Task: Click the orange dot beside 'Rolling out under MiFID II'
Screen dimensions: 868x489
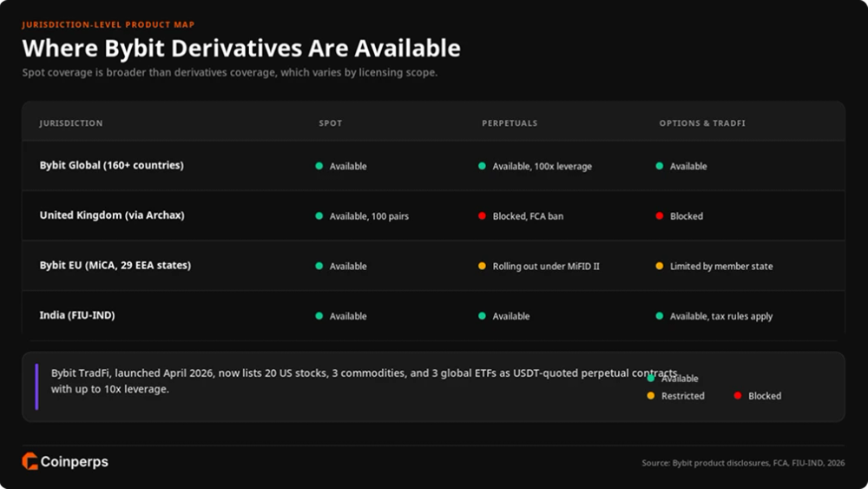Action: point(482,266)
